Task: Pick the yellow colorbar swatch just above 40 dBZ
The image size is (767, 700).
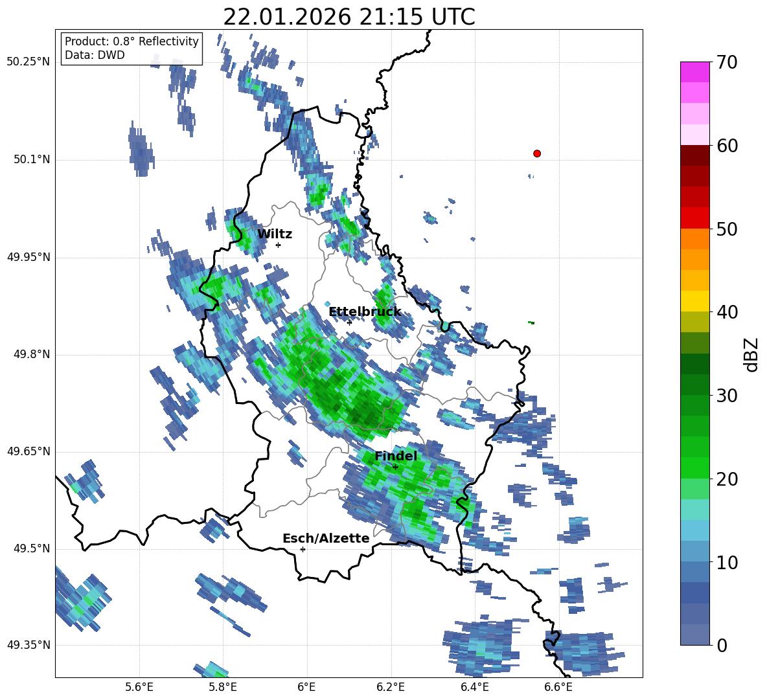Action: tap(694, 301)
